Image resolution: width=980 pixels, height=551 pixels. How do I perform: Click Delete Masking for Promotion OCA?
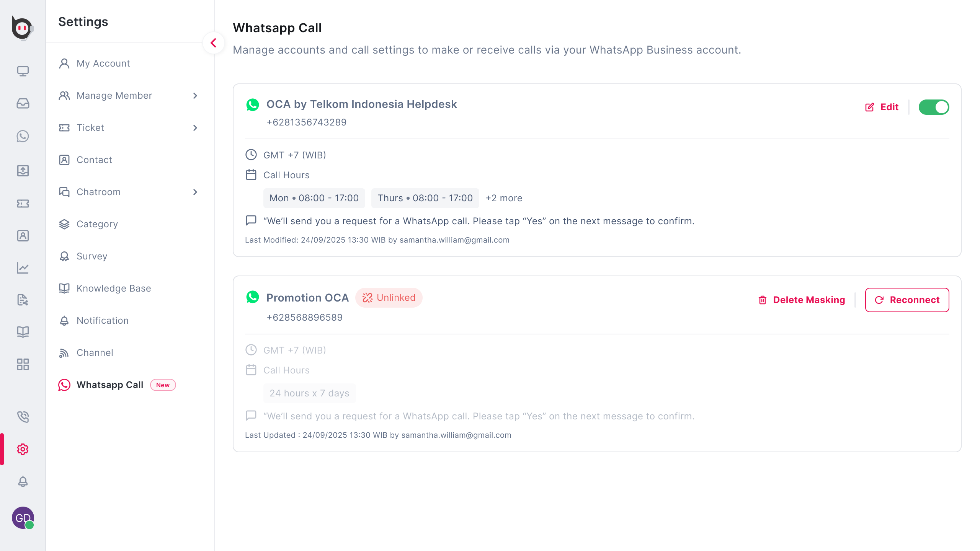click(802, 300)
